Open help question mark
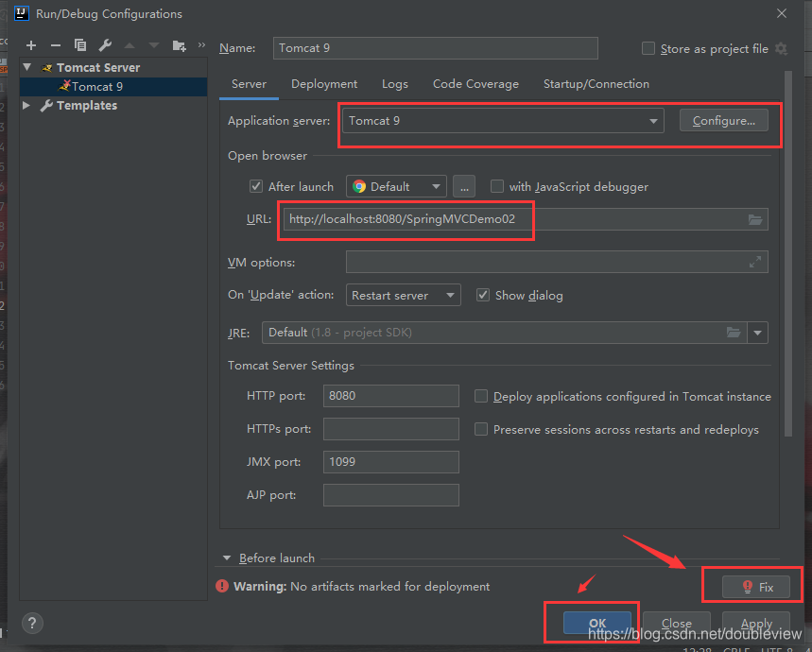The width and height of the screenshot is (812, 652). pos(32,623)
